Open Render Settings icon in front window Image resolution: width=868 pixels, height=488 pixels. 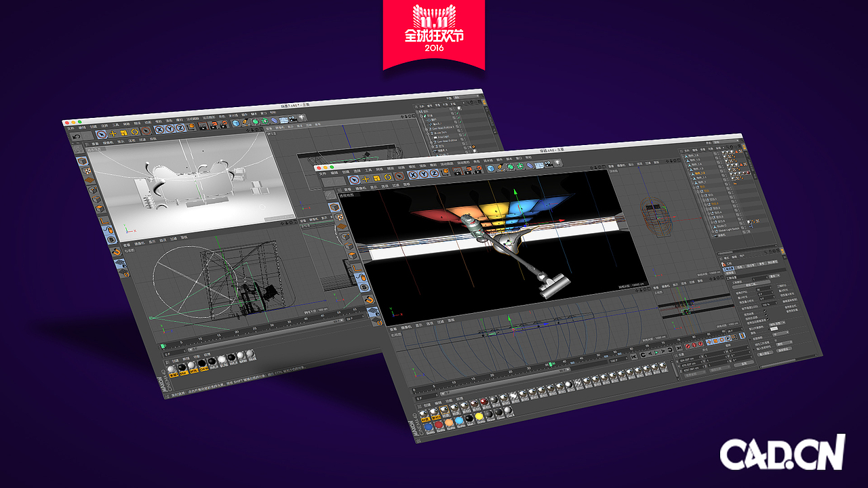(x=478, y=169)
